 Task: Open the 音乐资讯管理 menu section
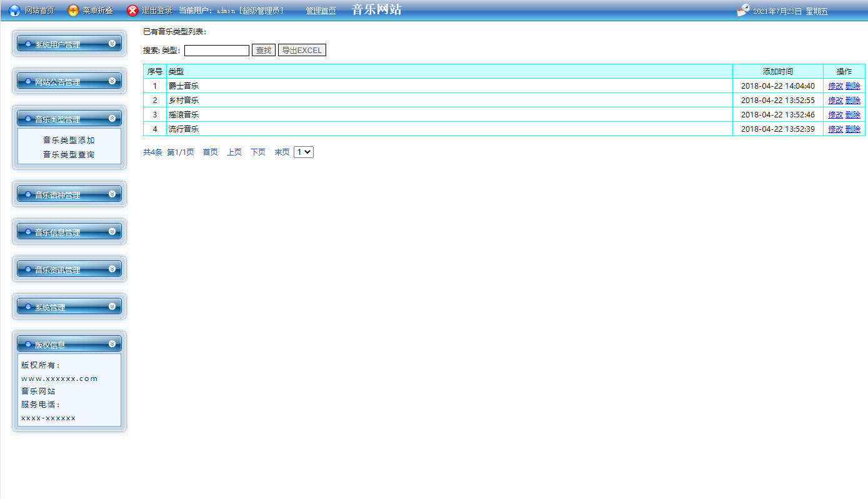pyautogui.click(x=69, y=269)
